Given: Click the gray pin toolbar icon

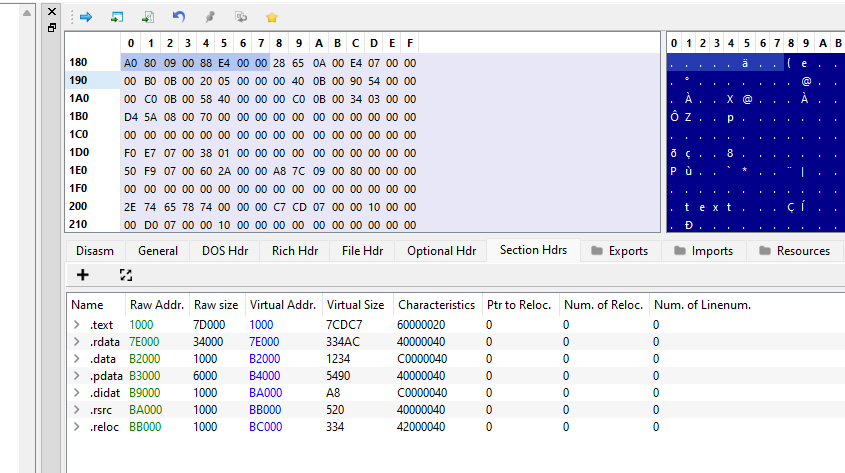Looking at the screenshot, I should click(x=210, y=17).
